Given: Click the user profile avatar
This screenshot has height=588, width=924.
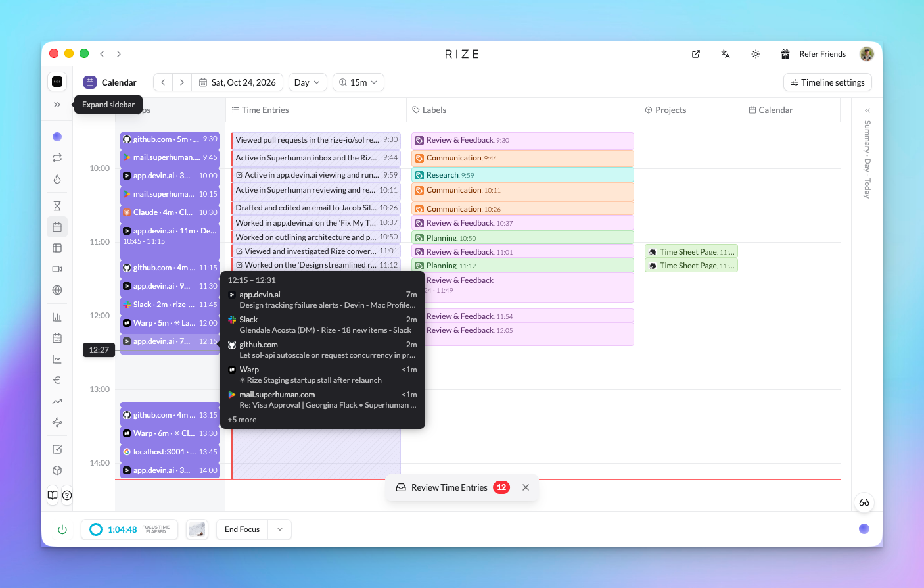Looking at the screenshot, I should 867,54.
